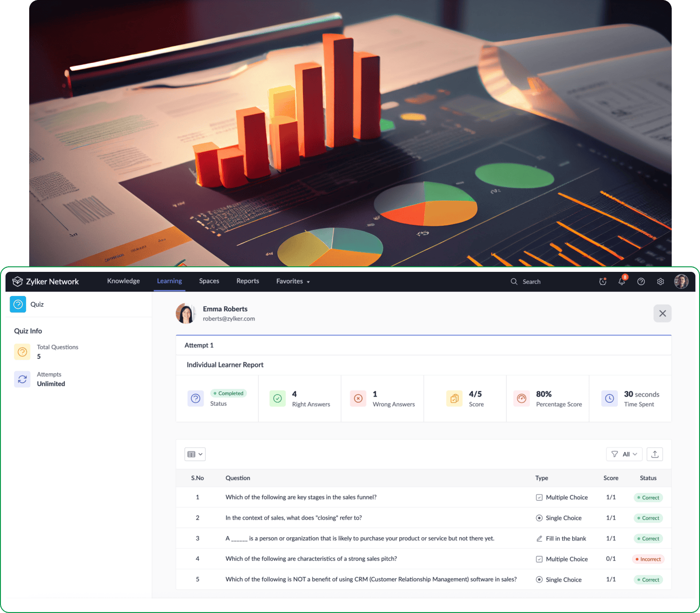Click the Percentage Score icon
This screenshot has width=700, height=613.
click(x=522, y=398)
